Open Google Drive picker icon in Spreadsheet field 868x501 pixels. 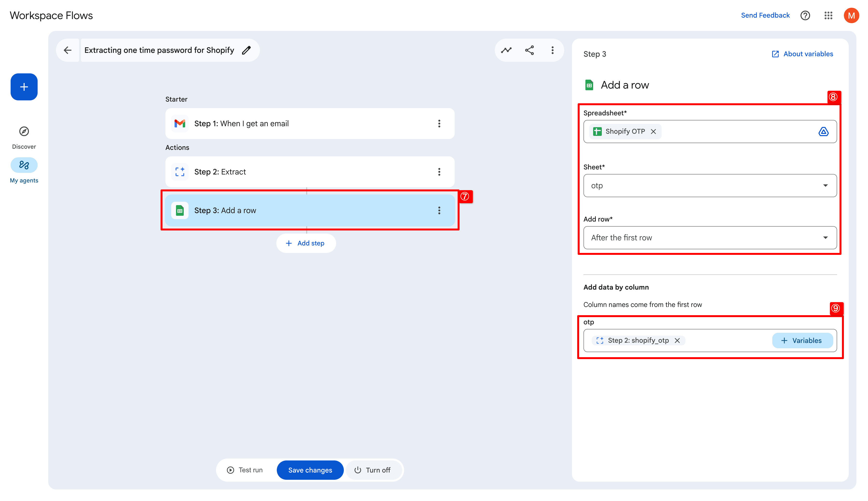tap(823, 132)
